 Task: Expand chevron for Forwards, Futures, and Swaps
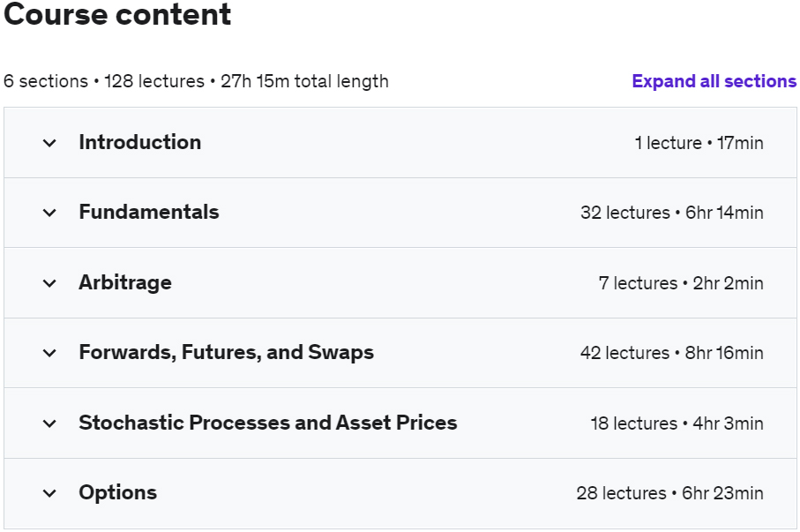(x=49, y=353)
